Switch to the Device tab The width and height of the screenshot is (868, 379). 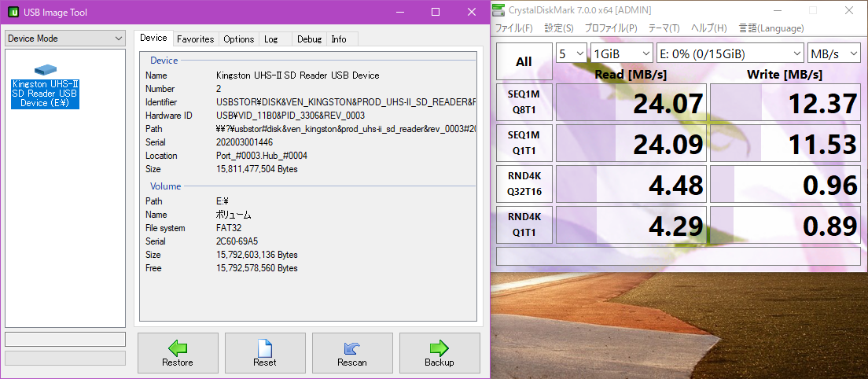pos(153,38)
